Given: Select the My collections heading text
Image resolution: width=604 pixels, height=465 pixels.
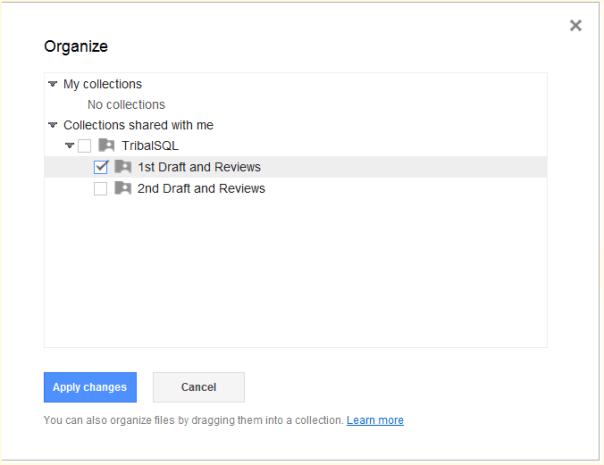Looking at the screenshot, I should [102, 84].
